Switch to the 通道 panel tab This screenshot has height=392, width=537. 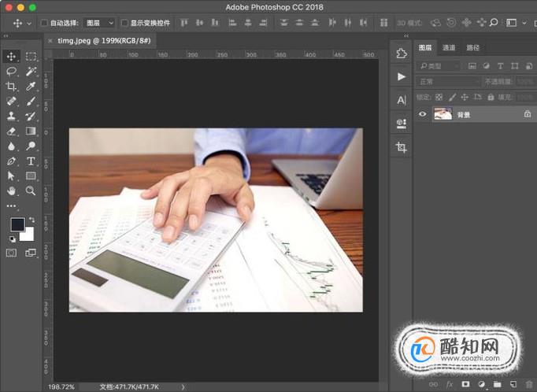449,47
